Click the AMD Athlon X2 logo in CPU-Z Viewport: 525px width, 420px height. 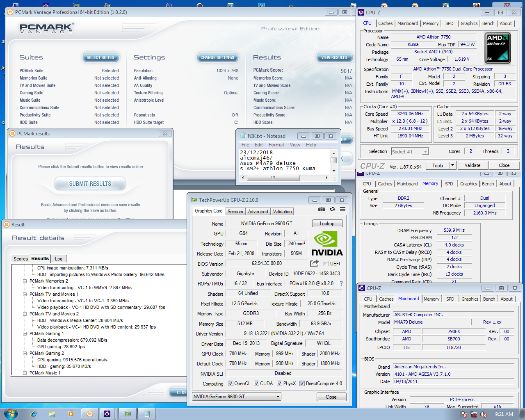(x=498, y=48)
